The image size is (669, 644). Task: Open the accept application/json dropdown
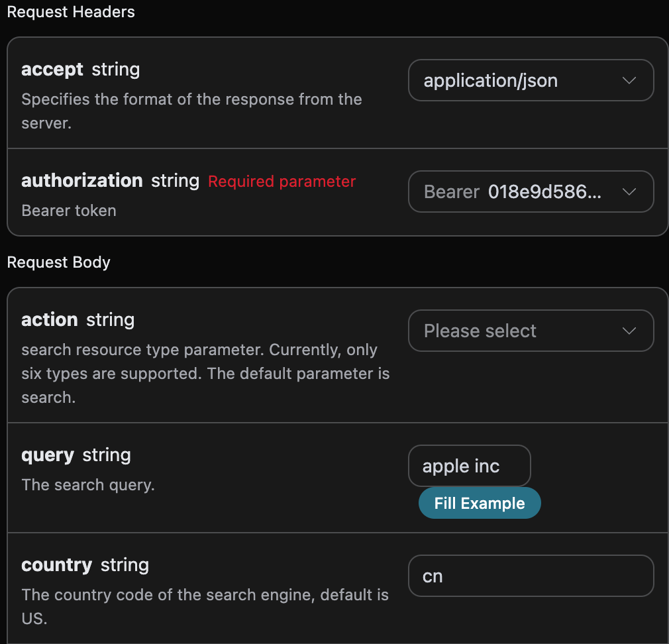531,80
